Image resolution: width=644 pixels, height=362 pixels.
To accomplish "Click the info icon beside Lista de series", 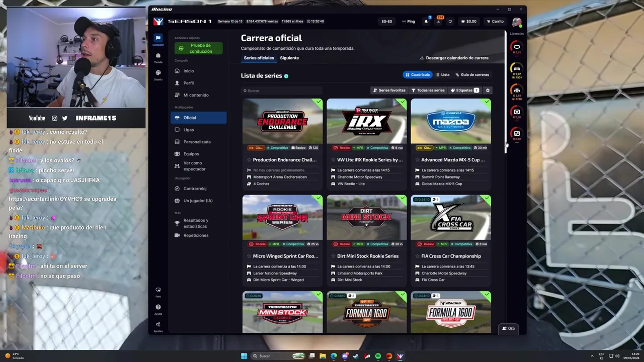I will click(286, 76).
